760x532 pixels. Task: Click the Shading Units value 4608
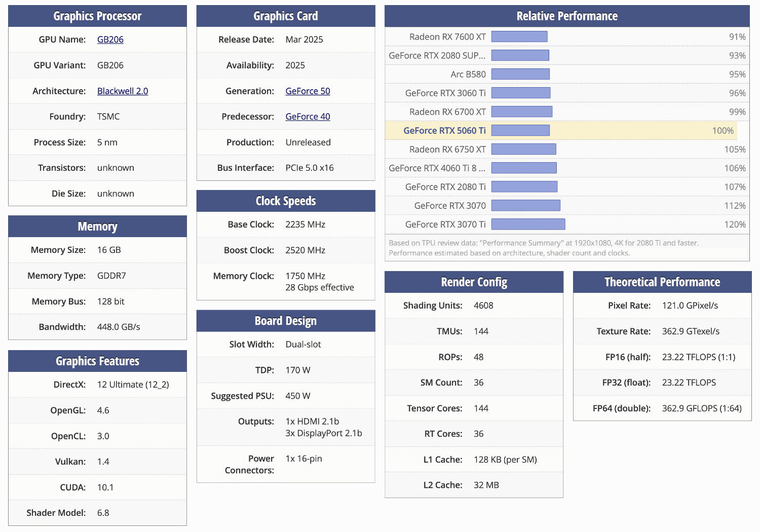click(483, 306)
